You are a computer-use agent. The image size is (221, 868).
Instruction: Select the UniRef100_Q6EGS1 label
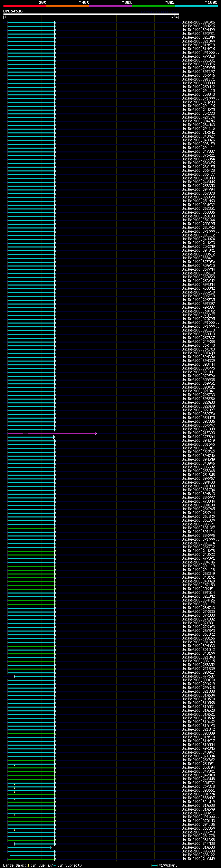(x=198, y=60)
